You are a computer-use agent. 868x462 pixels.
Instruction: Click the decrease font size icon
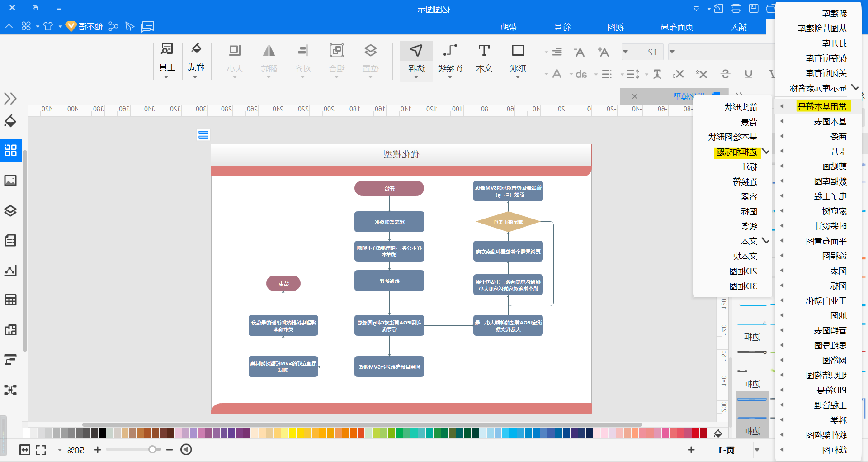pos(579,52)
